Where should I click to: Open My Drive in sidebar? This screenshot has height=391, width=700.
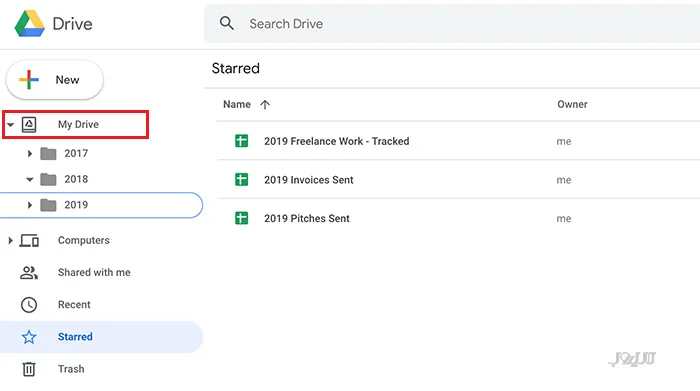(x=78, y=125)
